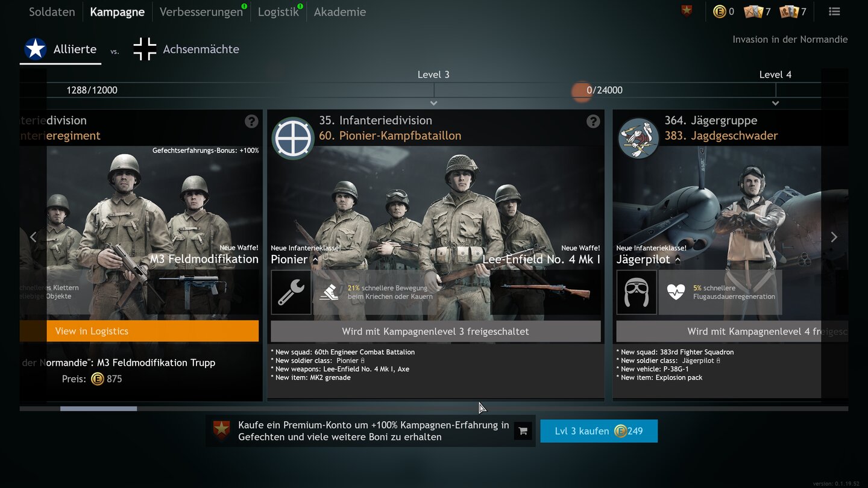Click the Lvl 3 kaufen button
Viewport: 868px width, 488px height.
(598, 431)
